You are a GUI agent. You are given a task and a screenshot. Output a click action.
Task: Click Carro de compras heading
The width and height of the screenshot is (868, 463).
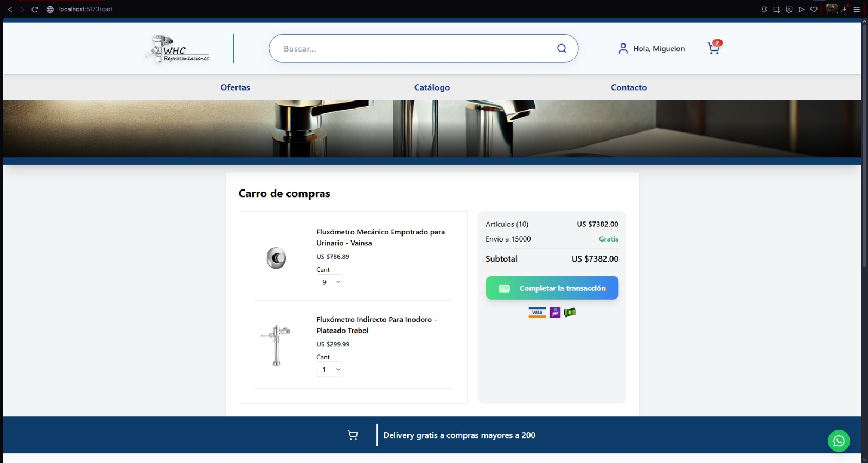[284, 193]
